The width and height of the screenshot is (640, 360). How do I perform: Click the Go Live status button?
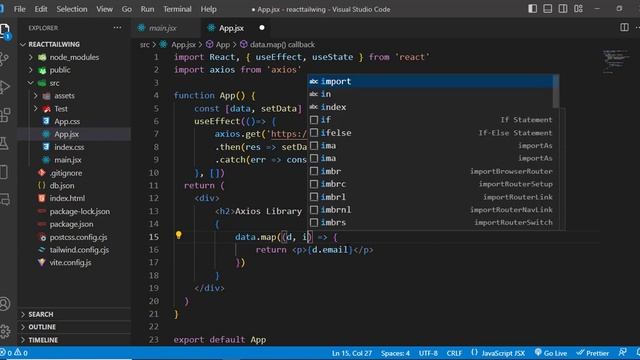pos(551,353)
